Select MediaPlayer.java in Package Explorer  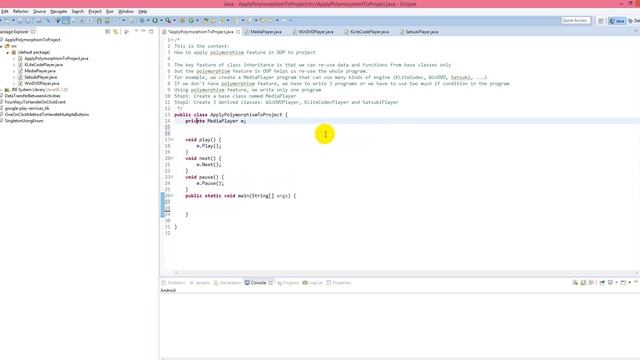click(x=40, y=71)
